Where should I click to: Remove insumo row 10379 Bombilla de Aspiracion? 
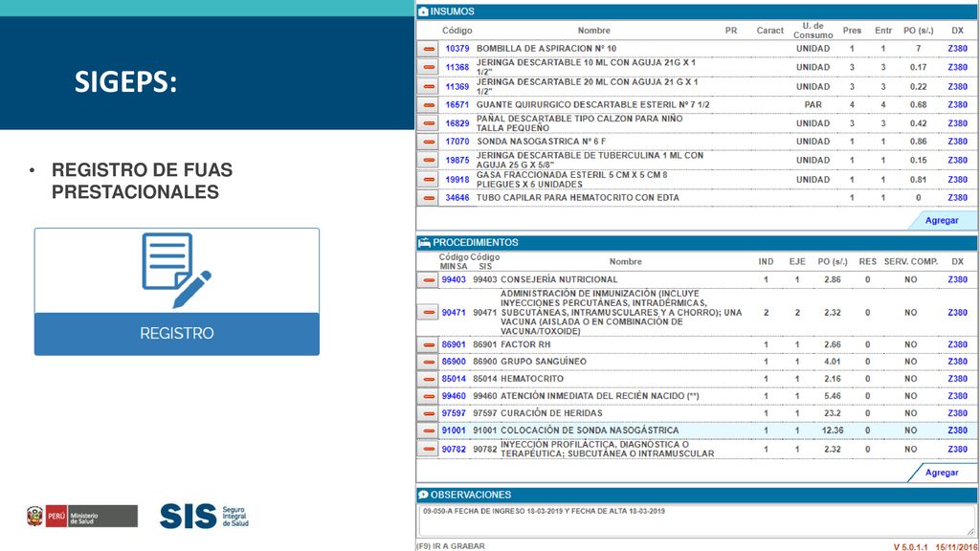coord(428,49)
